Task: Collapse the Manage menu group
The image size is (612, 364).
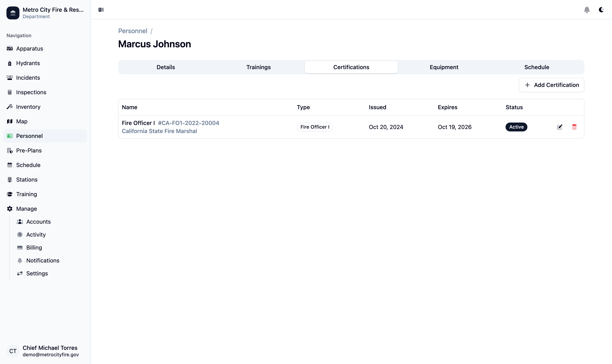Action: (x=27, y=209)
